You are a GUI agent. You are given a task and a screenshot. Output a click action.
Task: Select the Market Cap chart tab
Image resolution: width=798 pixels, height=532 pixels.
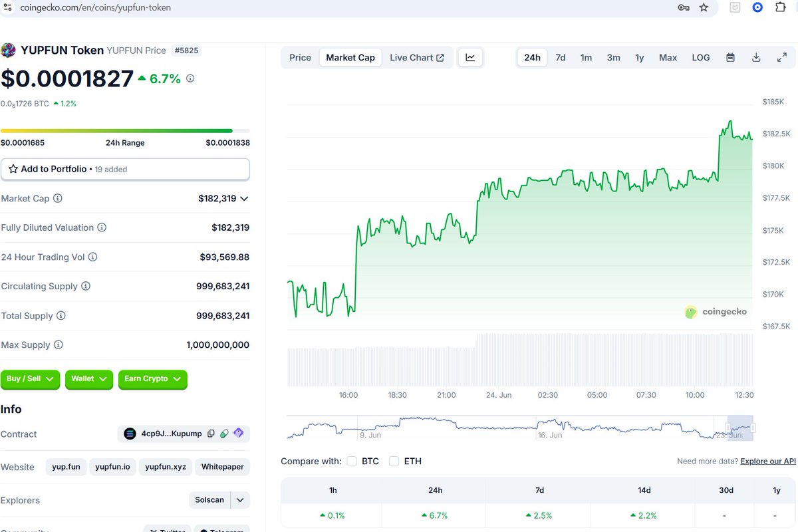pyautogui.click(x=350, y=58)
